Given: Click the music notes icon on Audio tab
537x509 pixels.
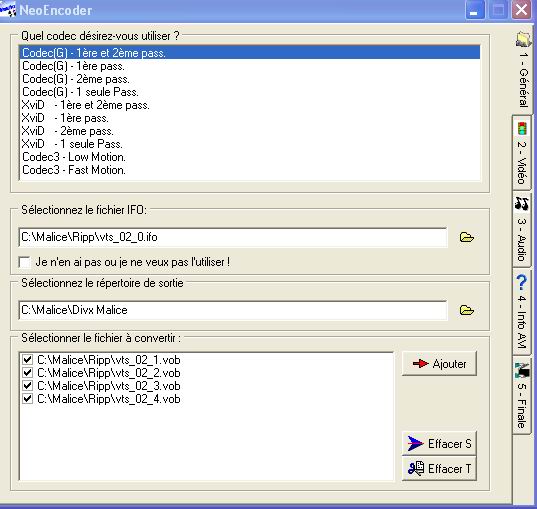Looking at the screenshot, I should point(522,203).
